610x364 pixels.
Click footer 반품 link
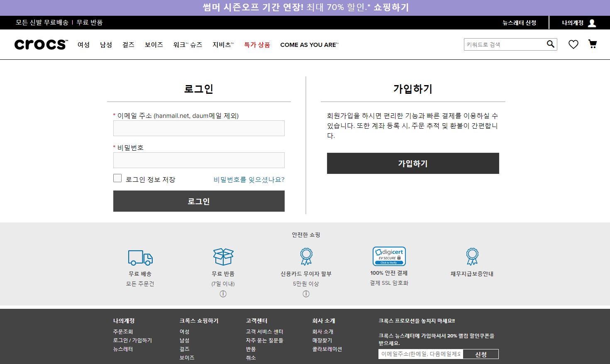[x=251, y=349]
